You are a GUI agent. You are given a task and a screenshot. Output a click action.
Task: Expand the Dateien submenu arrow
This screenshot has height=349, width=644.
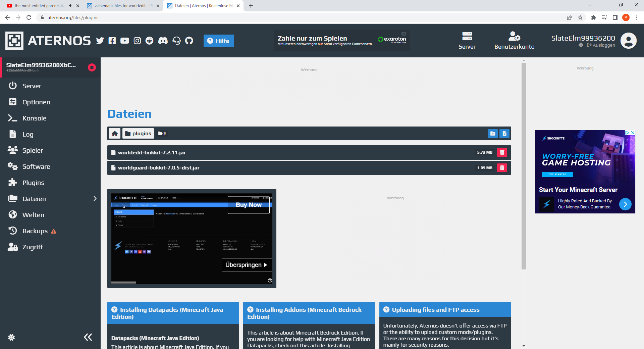[95, 199]
